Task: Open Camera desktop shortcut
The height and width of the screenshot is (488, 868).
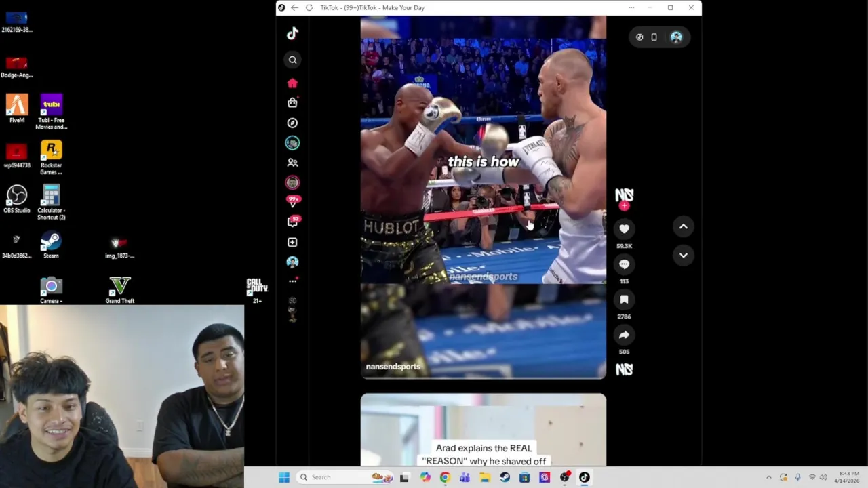Action: (x=51, y=290)
